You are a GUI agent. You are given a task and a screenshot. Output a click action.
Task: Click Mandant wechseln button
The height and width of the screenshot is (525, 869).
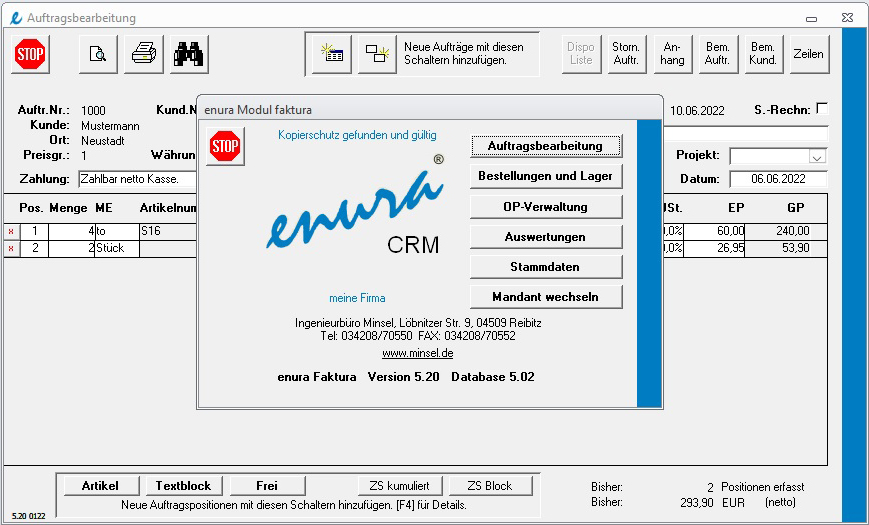pyautogui.click(x=546, y=297)
